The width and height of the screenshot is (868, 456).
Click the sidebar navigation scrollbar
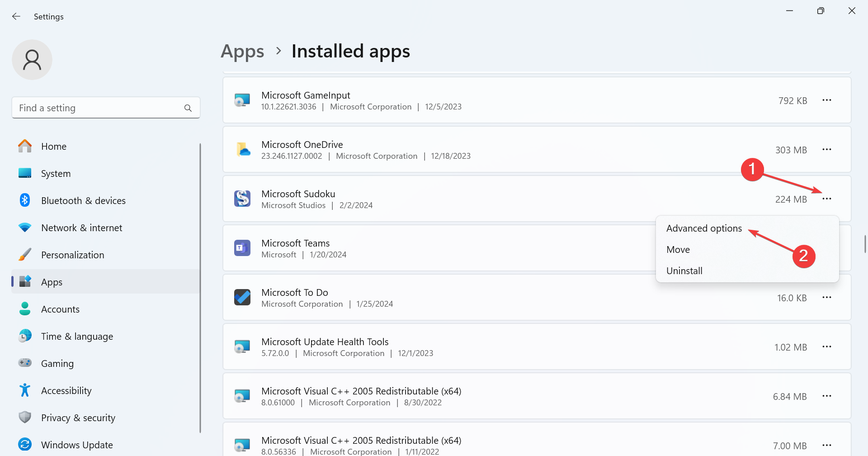pos(200,288)
